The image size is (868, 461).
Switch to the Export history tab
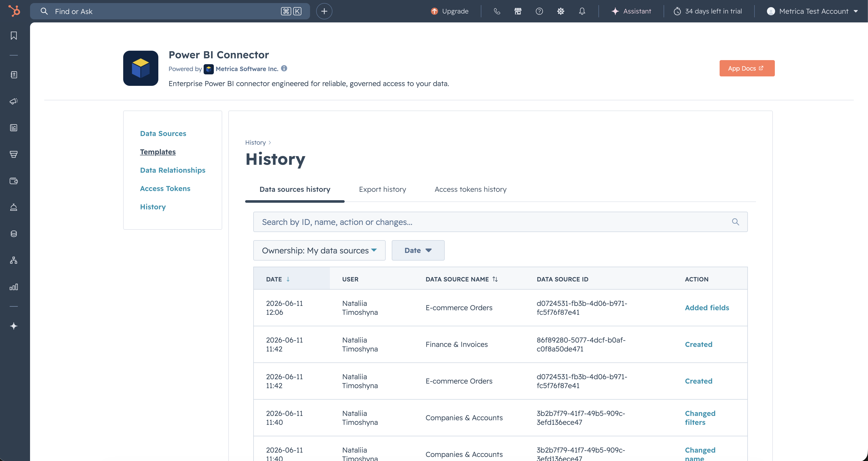[382, 189]
